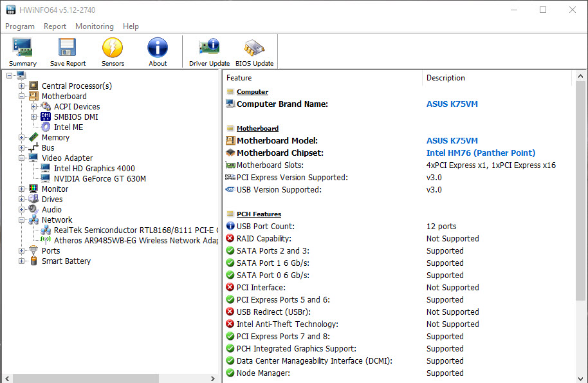Expand the Memory node

pos(22,137)
